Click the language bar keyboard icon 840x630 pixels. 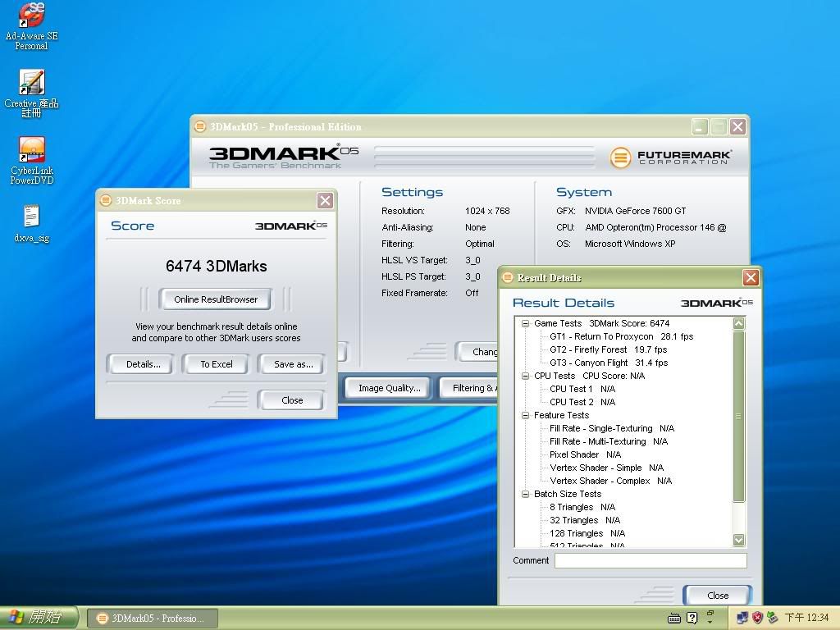click(x=674, y=618)
